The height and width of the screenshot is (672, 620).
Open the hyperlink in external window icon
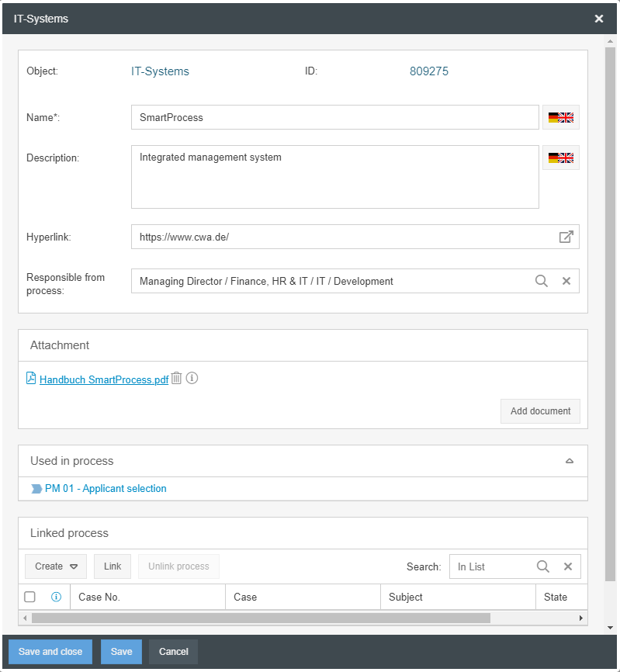pyautogui.click(x=566, y=237)
